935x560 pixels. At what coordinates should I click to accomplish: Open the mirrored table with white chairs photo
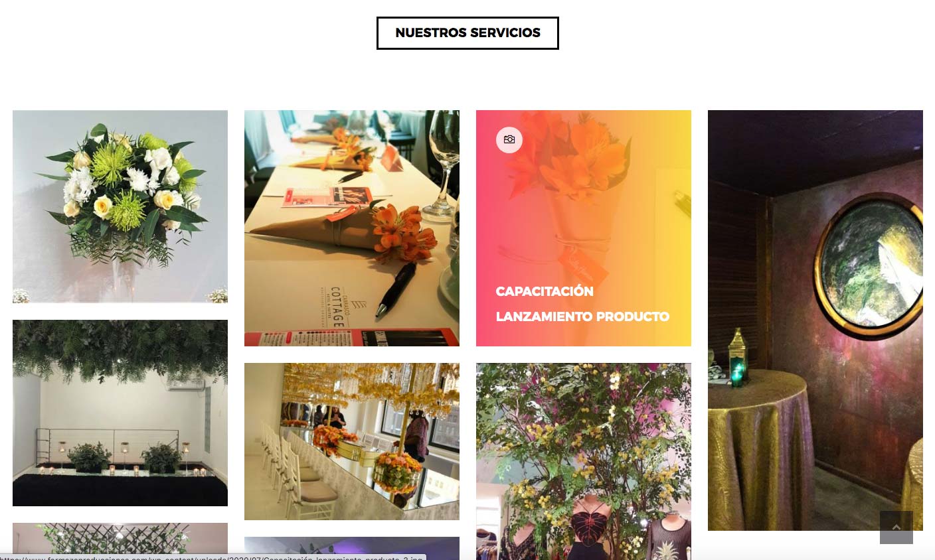tap(352, 441)
